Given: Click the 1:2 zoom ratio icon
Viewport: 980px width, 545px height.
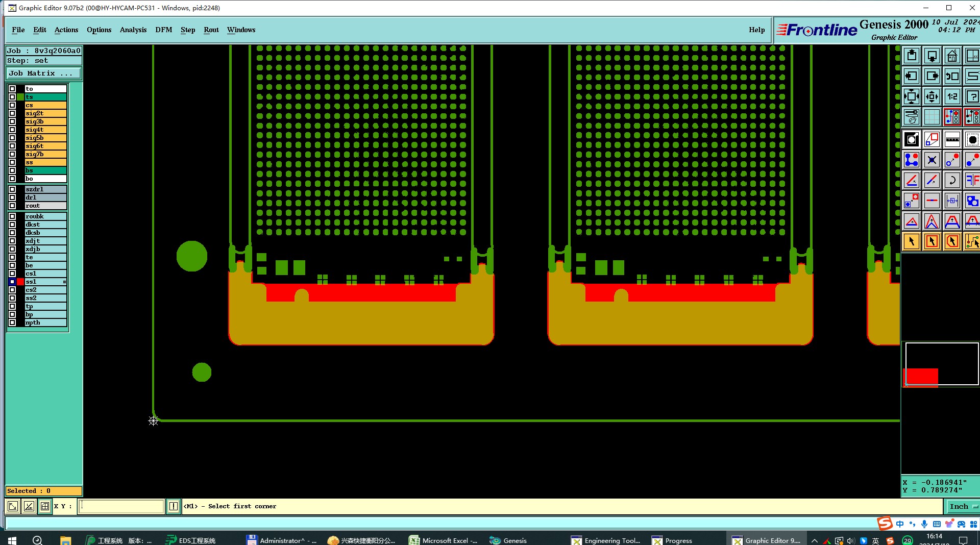Looking at the screenshot, I should coord(952,96).
